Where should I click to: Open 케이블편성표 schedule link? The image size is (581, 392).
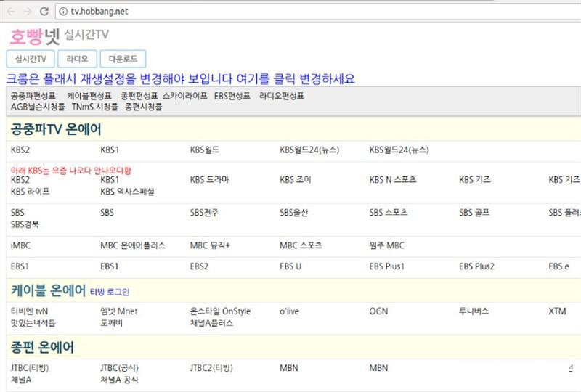[89, 96]
